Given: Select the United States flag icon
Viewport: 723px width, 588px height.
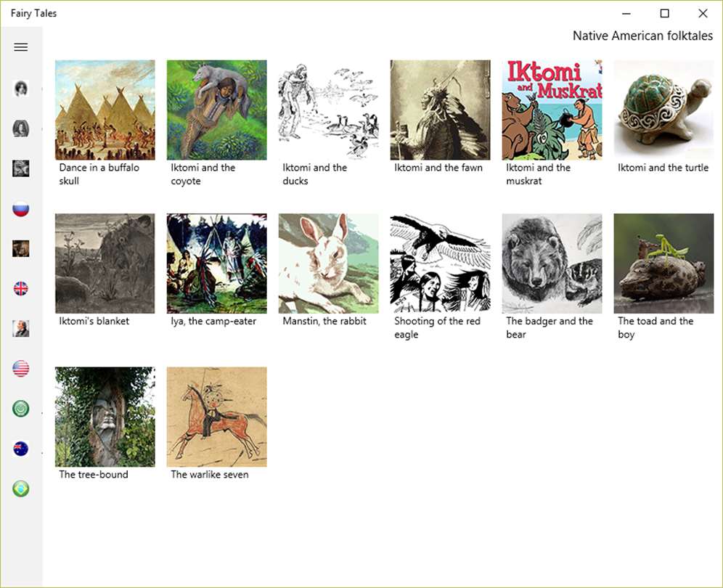Looking at the screenshot, I should (x=21, y=369).
